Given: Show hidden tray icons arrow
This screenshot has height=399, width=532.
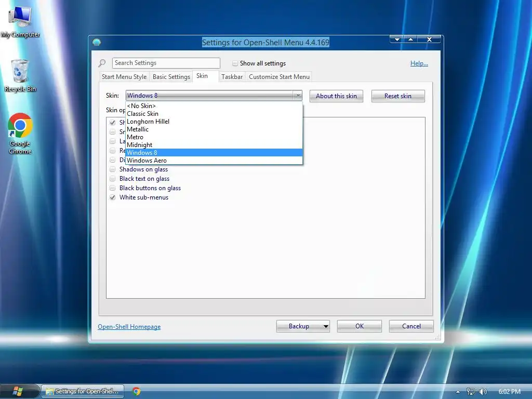Looking at the screenshot, I should [x=458, y=392].
